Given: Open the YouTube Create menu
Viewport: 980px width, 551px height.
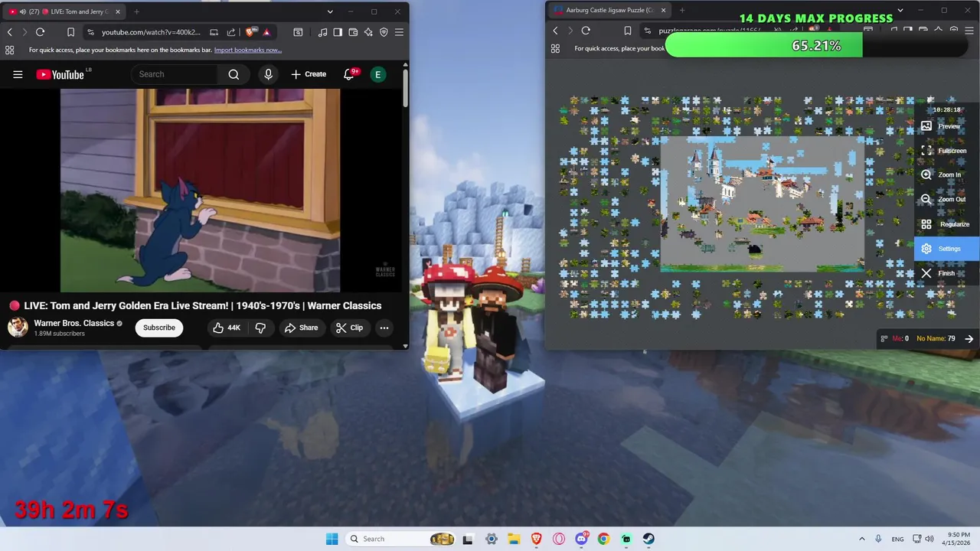Looking at the screenshot, I should [x=309, y=74].
